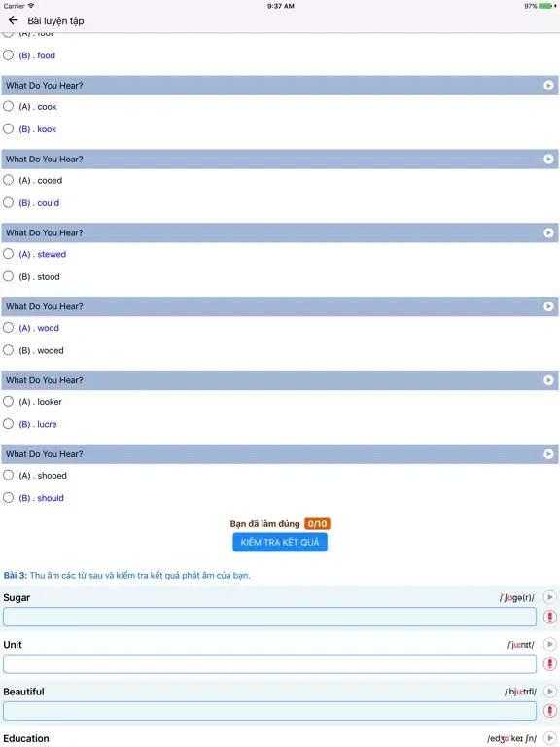Record your pronunciation of Beautiful
Image resolution: width=560 pixels, height=747 pixels.
tap(549, 711)
